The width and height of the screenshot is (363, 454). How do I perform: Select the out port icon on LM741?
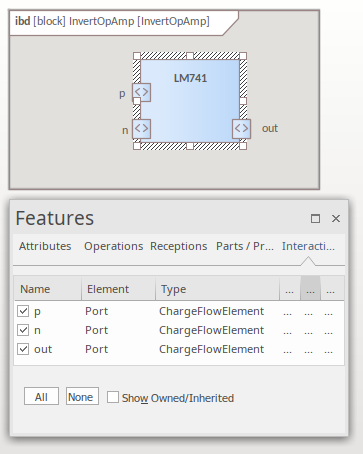pyautogui.click(x=241, y=129)
